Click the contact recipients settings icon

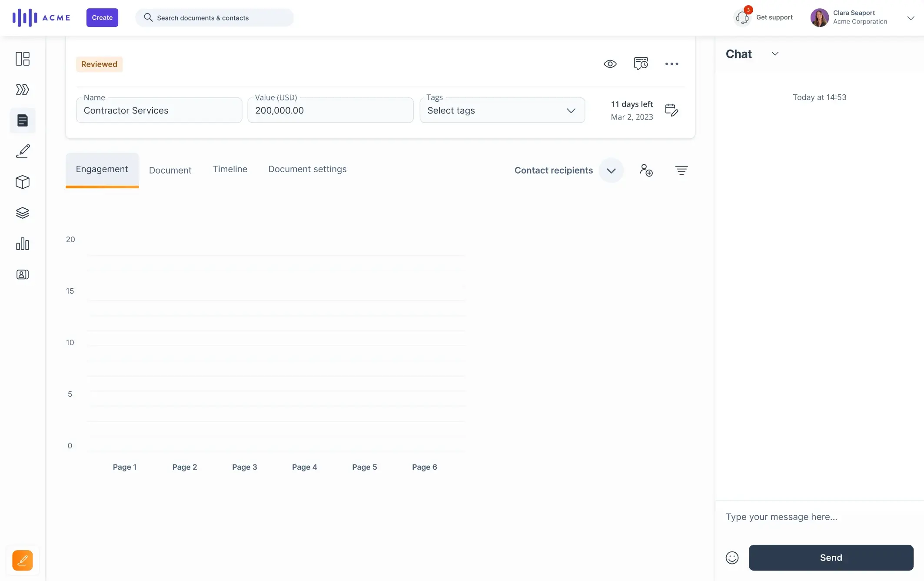tap(681, 170)
